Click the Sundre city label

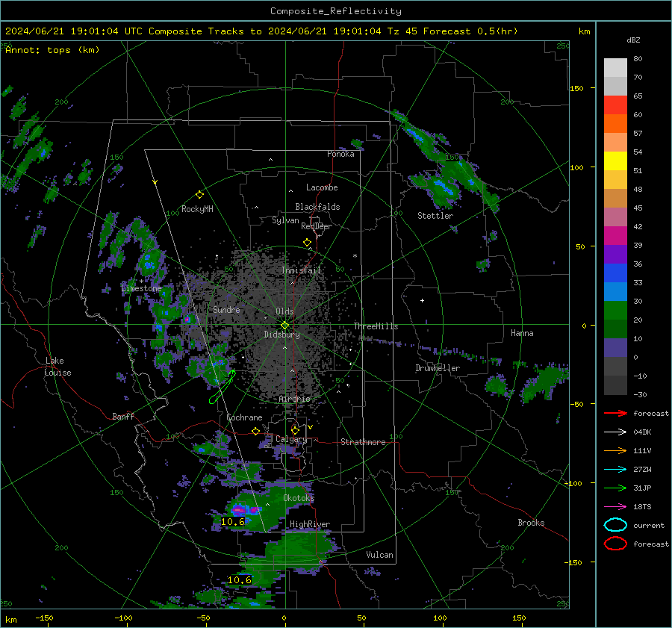coord(226,309)
